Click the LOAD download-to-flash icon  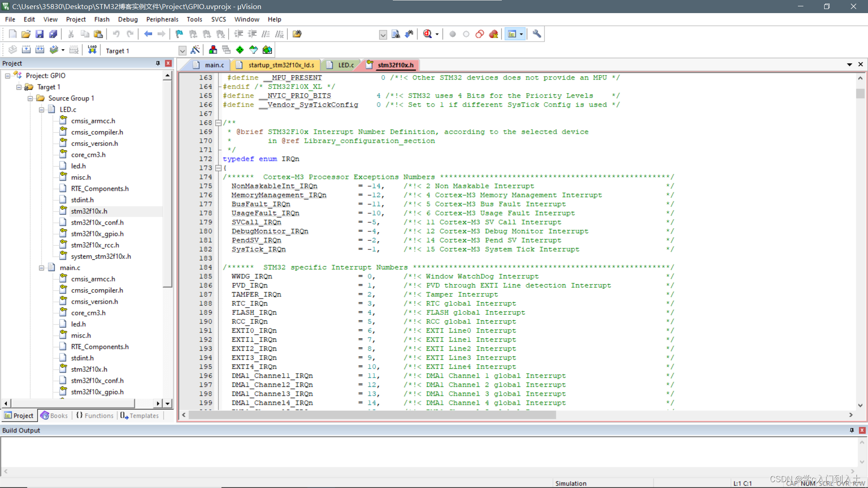[x=92, y=50]
